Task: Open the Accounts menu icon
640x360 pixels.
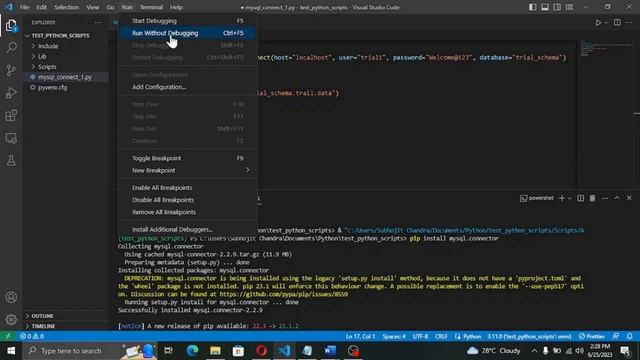Action: pos(11,297)
